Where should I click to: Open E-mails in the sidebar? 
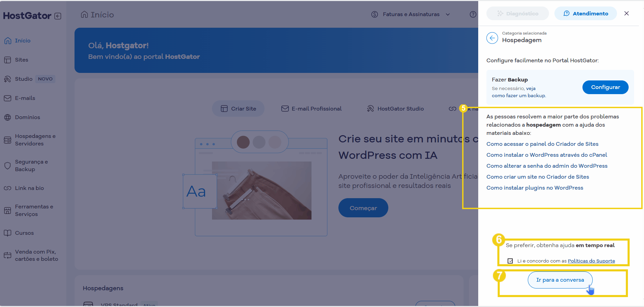19,98
